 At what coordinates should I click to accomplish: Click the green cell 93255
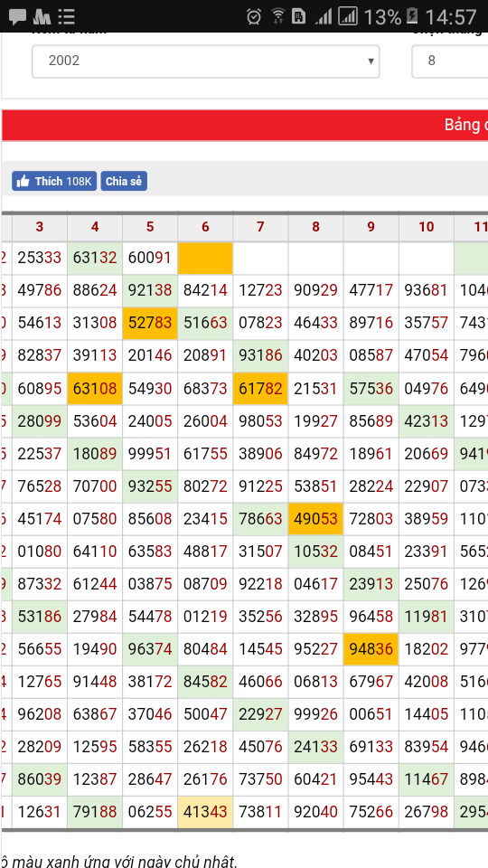tap(150, 486)
